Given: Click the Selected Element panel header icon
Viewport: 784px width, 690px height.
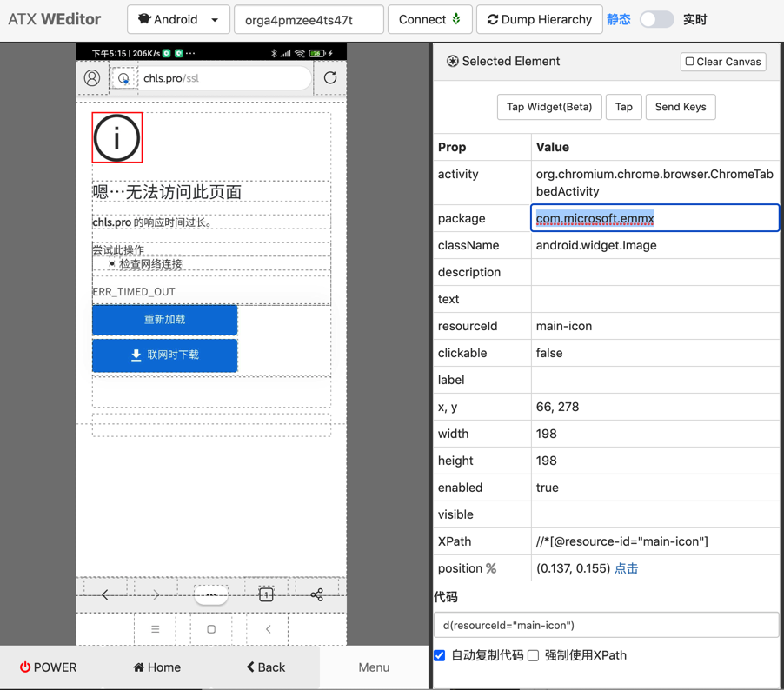Looking at the screenshot, I should pyautogui.click(x=453, y=62).
